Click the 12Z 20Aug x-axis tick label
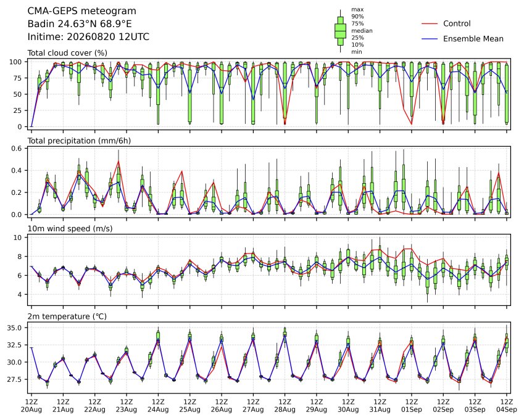The image size is (524, 420). [31, 405]
